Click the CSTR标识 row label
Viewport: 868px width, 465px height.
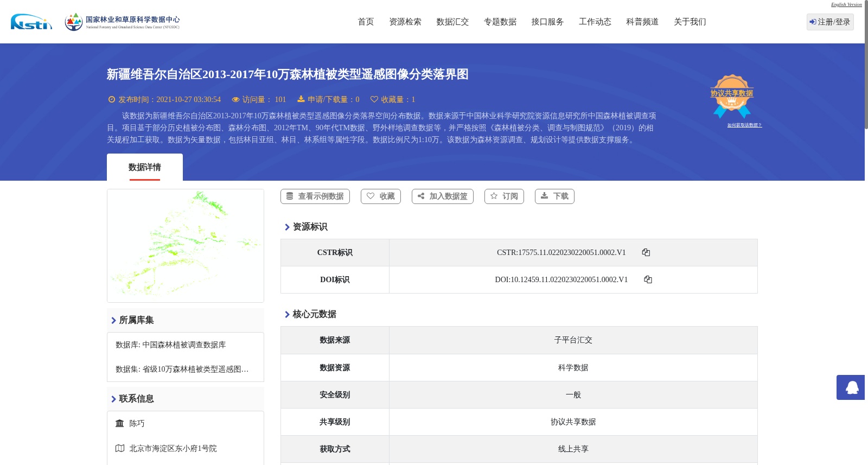pyautogui.click(x=335, y=253)
